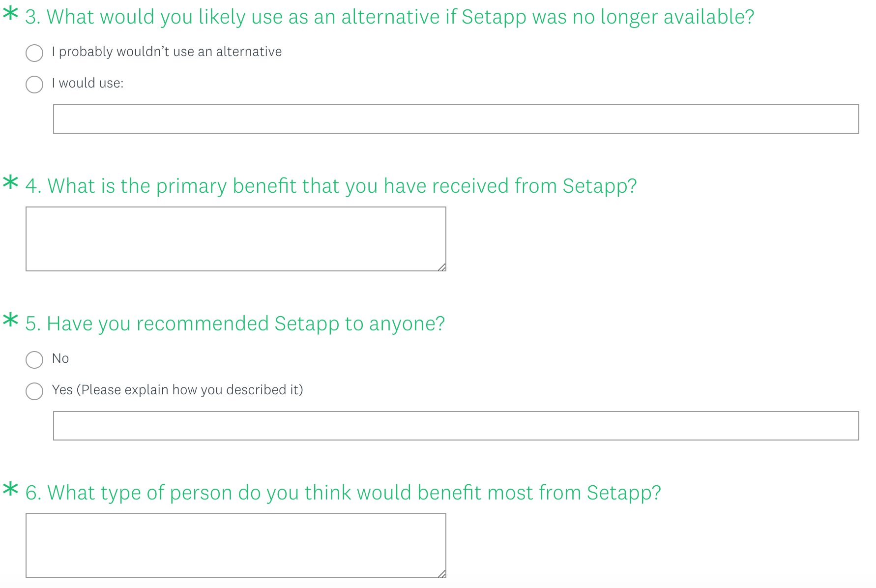The width and height of the screenshot is (876, 588).
Task: Click question 5 heading about recommending Setapp
Action: coord(235,324)
